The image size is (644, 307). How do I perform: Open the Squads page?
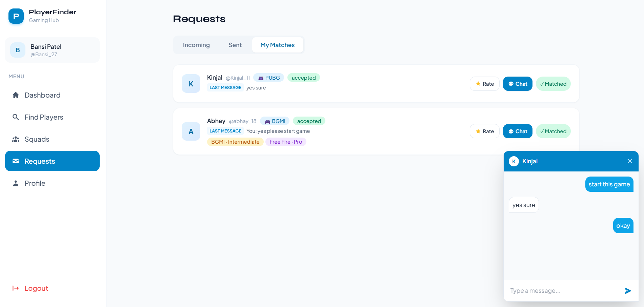pyautogui.click(x=52, y=139)
